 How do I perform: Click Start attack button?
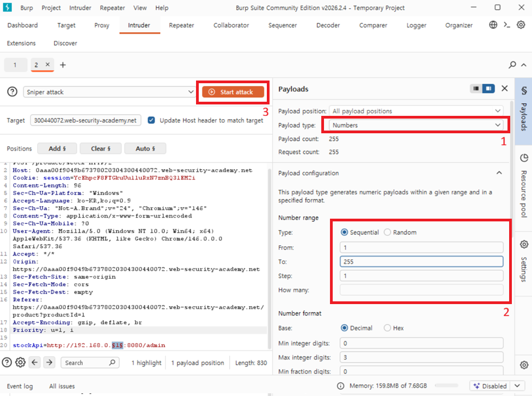(233, 92)
